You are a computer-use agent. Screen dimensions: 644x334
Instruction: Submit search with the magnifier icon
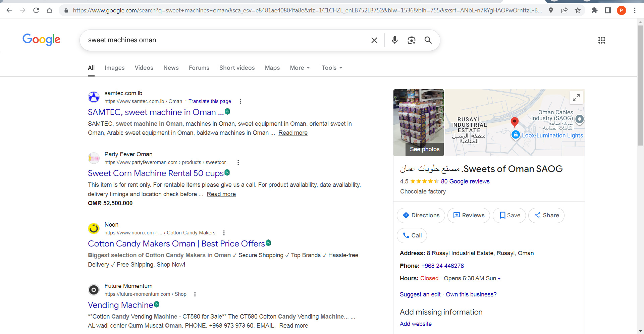point(428,40)
